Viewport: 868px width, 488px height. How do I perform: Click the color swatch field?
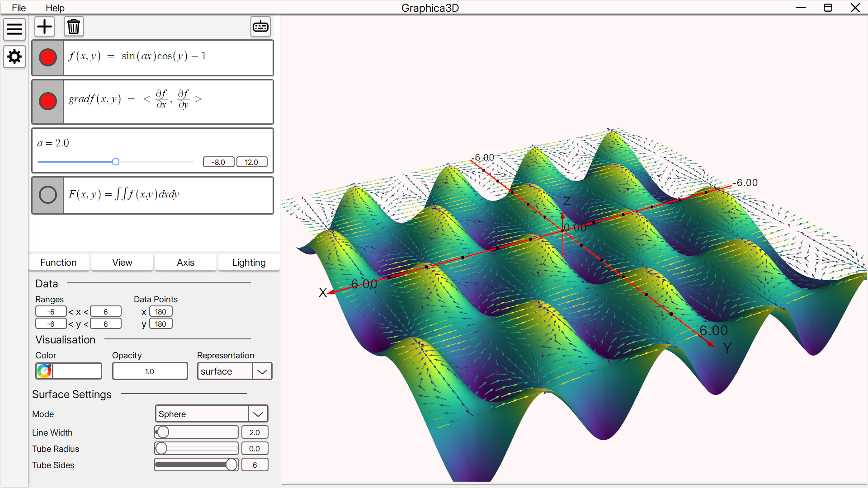tap(77, 371)
